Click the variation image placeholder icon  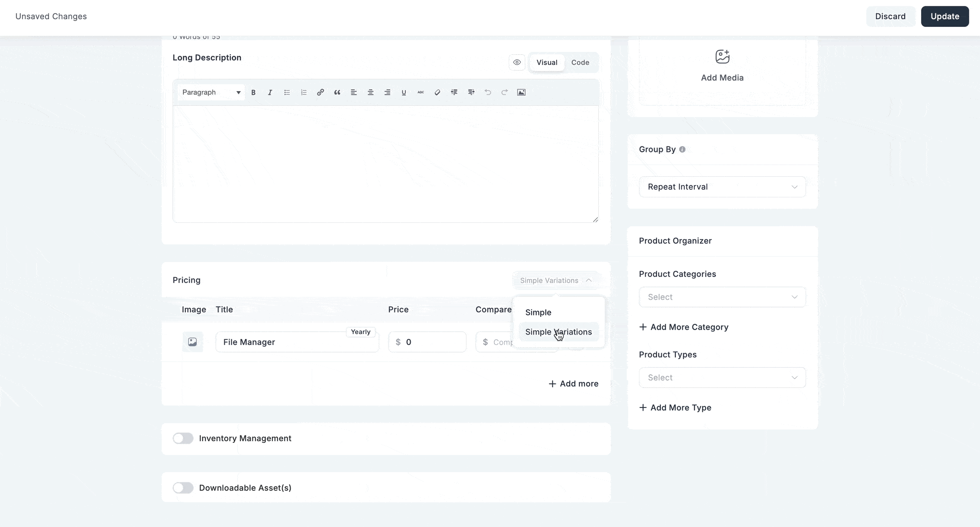[193, 342]
